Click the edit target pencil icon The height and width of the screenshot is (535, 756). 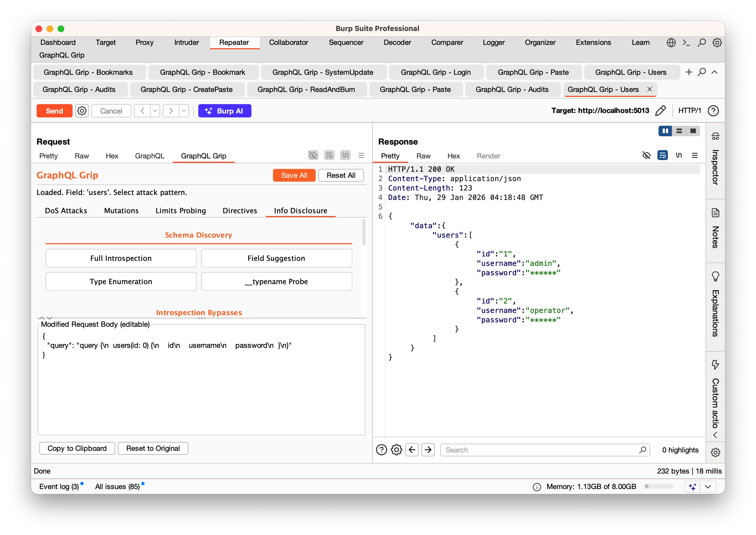(x=660, y=111)
